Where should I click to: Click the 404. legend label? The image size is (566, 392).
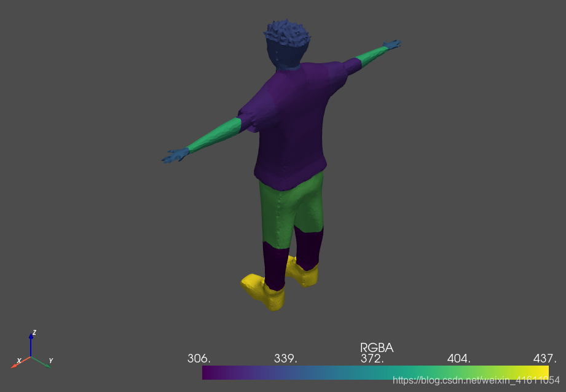tap(459, 358)
